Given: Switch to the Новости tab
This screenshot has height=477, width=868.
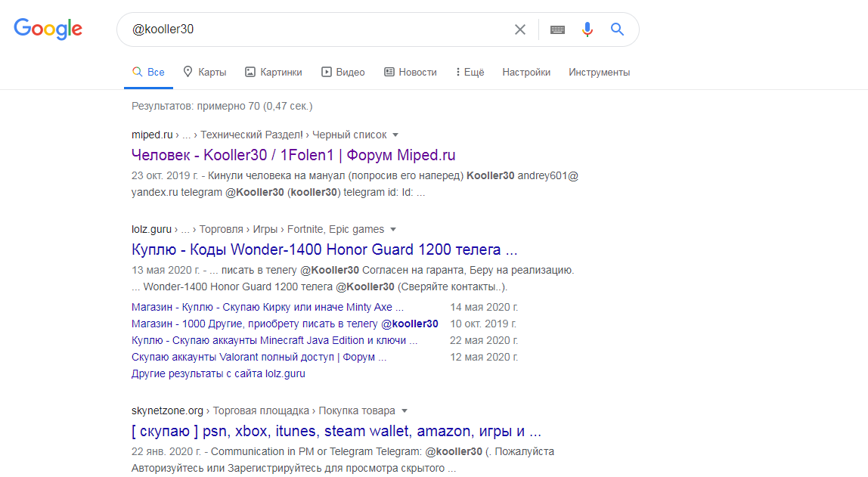Looking at the screenshot, I should tap(411, 72).
